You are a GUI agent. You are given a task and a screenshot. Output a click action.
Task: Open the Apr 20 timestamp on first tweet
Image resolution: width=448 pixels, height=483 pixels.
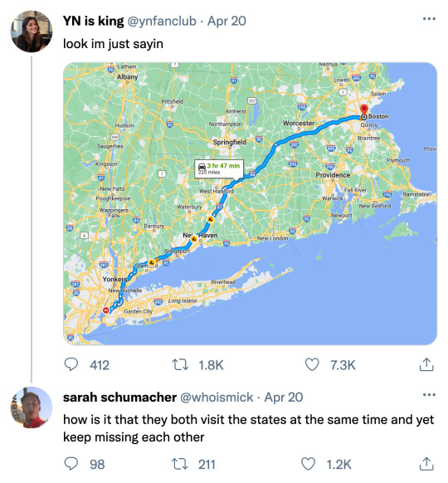226,22
